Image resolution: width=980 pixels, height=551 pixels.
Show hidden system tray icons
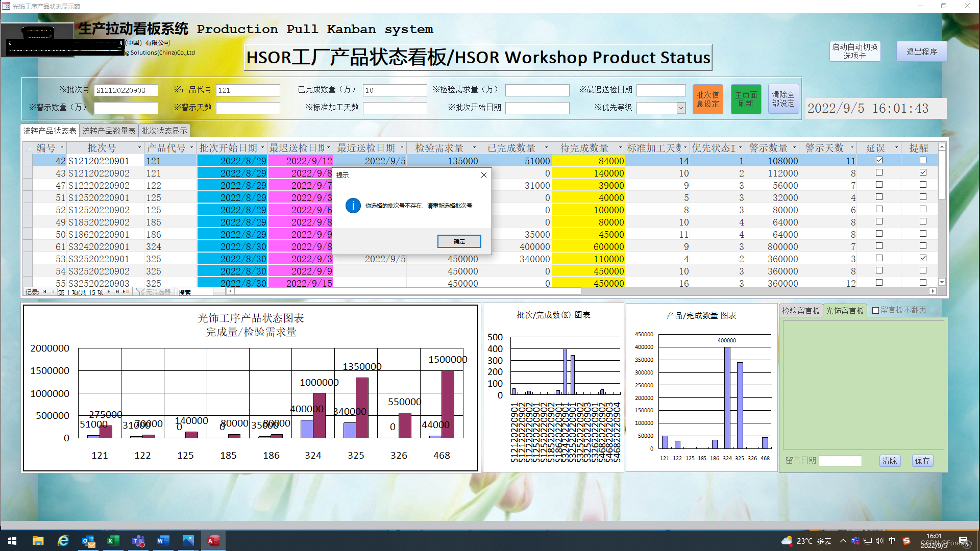(843, 541)
